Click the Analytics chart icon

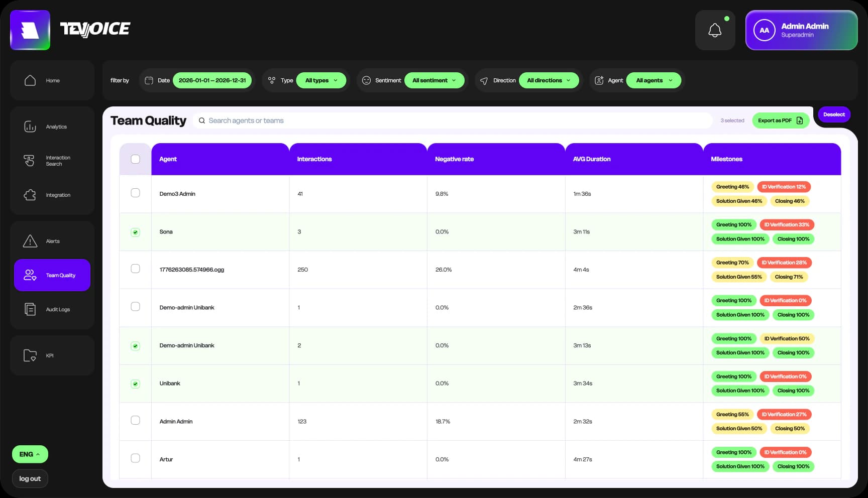click(30, 127)
